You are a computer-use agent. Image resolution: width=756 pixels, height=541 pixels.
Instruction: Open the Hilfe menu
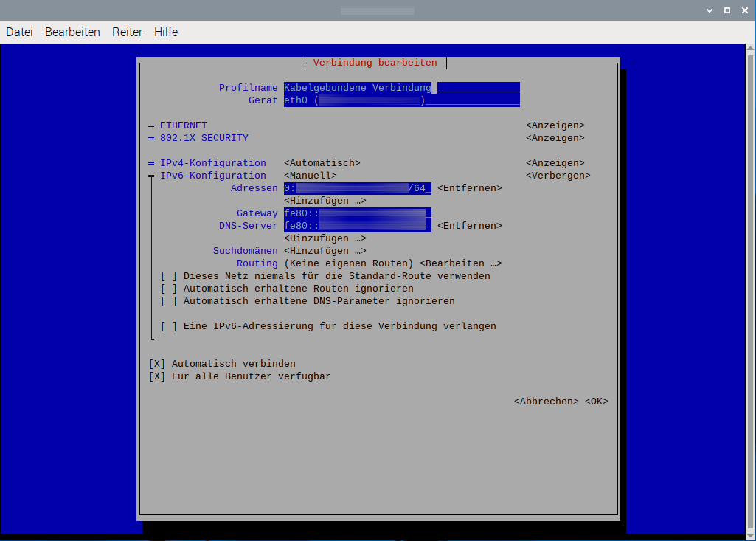point(166,32)
